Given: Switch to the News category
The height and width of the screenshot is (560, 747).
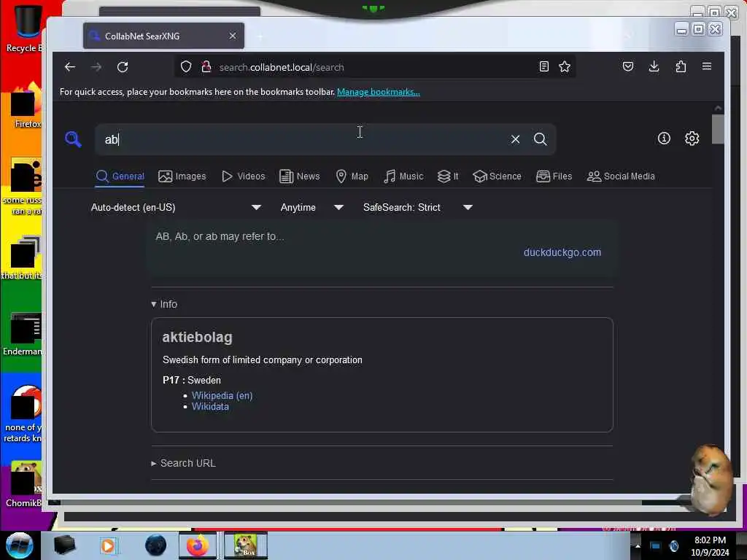Looking at the screenshot, I should [300, 176].
